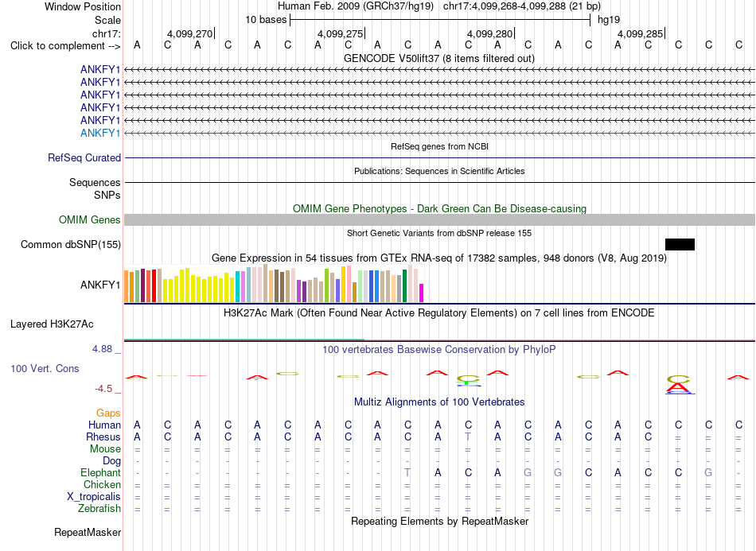Image resolution: width=756 pixels, height=551 pixels.
Task: Click the magenta bar in the GTEx chart
Action: [x=422, y=293]
